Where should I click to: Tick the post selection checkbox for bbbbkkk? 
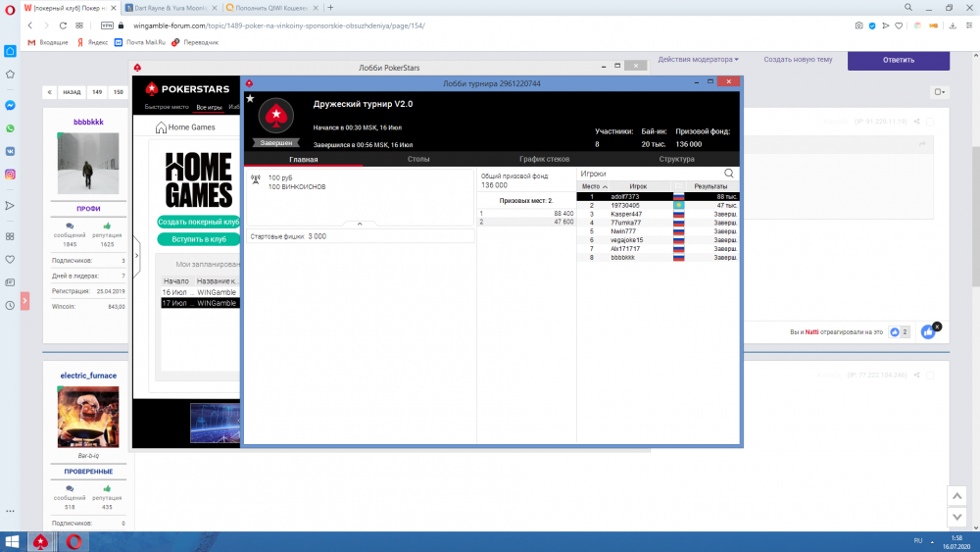point(930,122)
